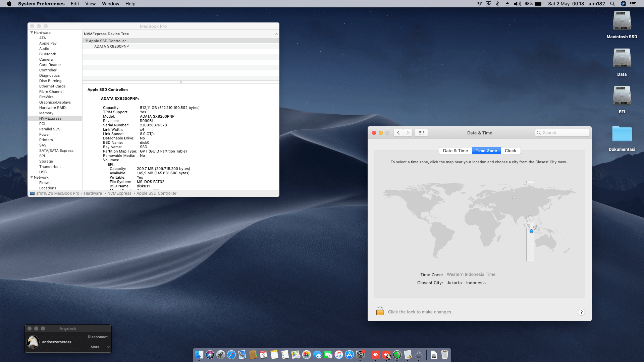Viewport: 644px width, 362px height.
Task: Open System Preferences gear in Dock
Action: pyautogui.click(x=360, y=355)
